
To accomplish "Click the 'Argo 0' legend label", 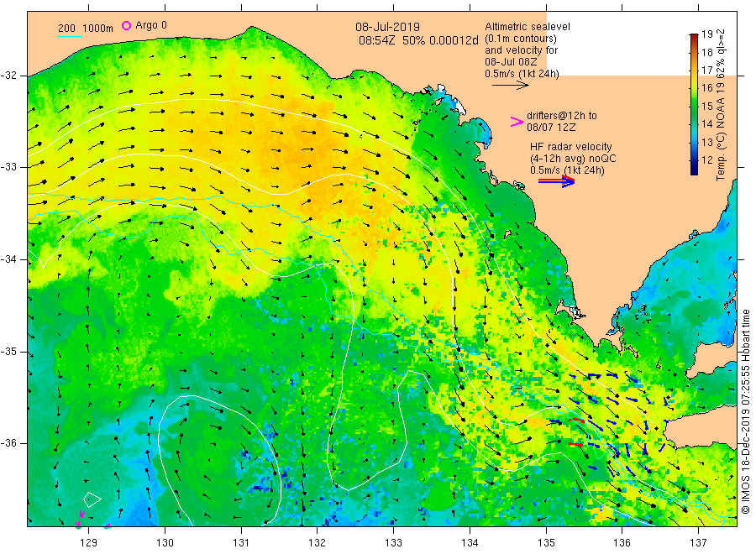I will [x=151, y=25].
